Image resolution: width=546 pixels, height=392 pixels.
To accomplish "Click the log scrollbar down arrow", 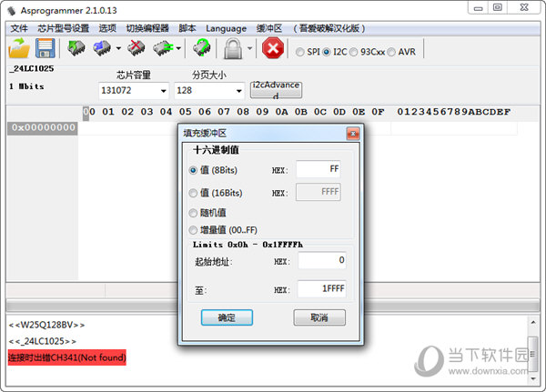I will [533, 378].
